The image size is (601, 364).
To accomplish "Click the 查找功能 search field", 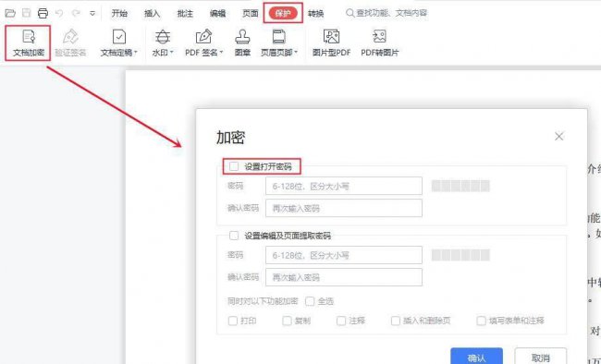I will (387, 13).
